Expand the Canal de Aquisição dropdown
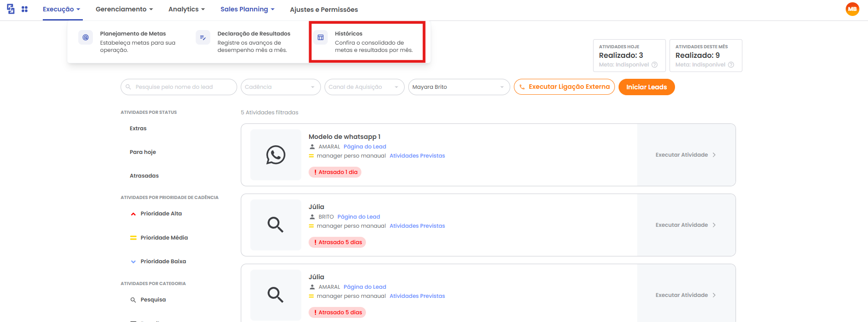 pyautogui.click(x=364, y=87)
